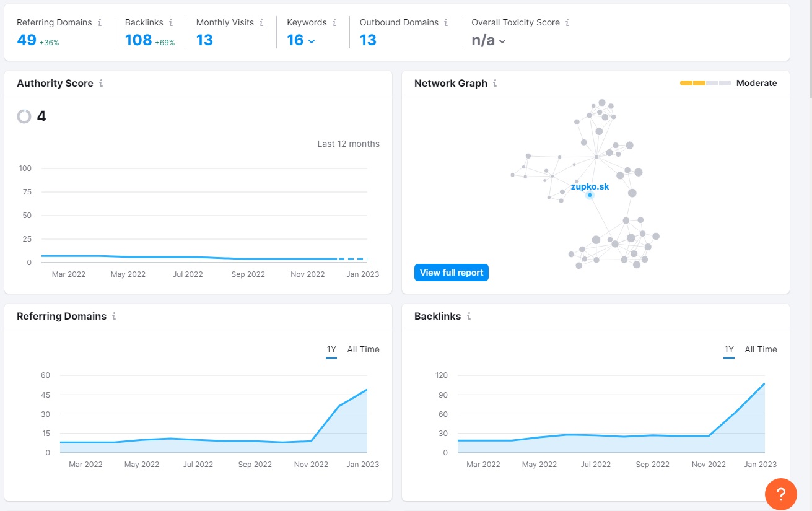Click info icon beside Backlinks metric at top

pyautogui.click(x=171, y=22)
